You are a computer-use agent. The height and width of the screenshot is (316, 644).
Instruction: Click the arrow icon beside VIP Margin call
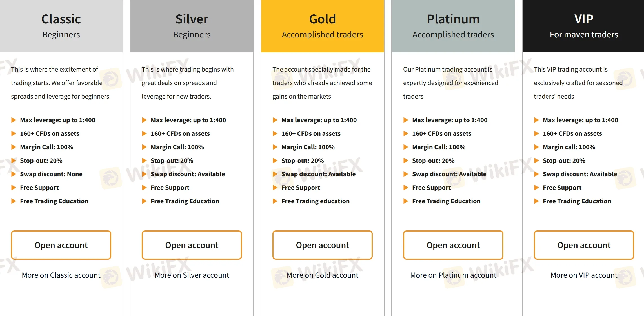click(x=536, y=147)
